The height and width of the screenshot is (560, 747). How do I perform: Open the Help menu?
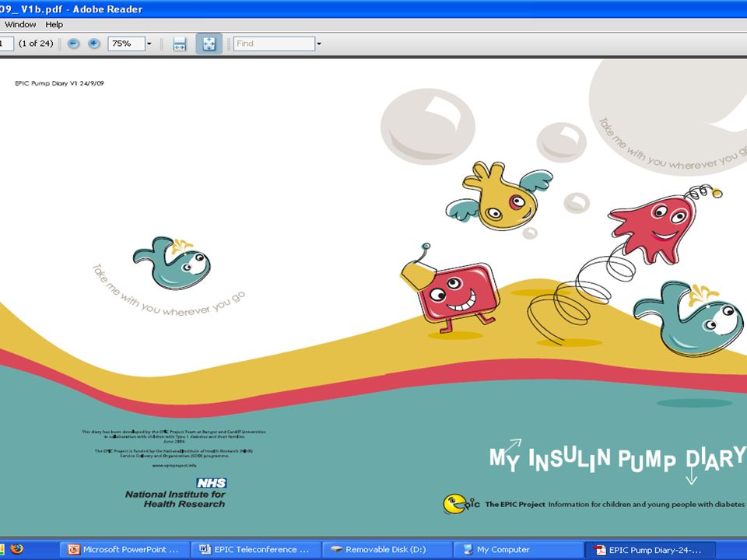coord(54,24)
